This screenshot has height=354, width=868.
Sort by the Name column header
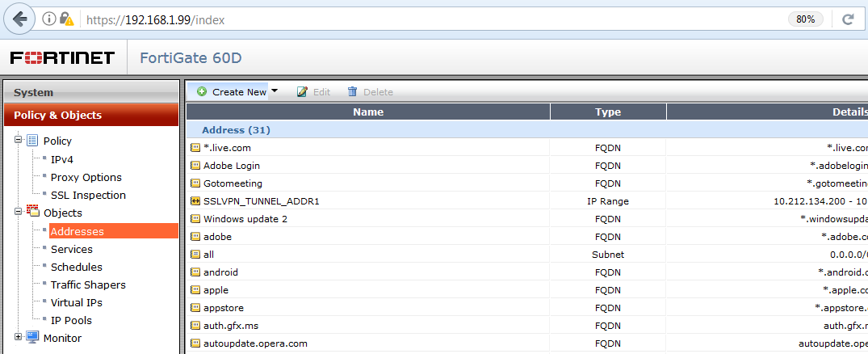pos(368,112)
